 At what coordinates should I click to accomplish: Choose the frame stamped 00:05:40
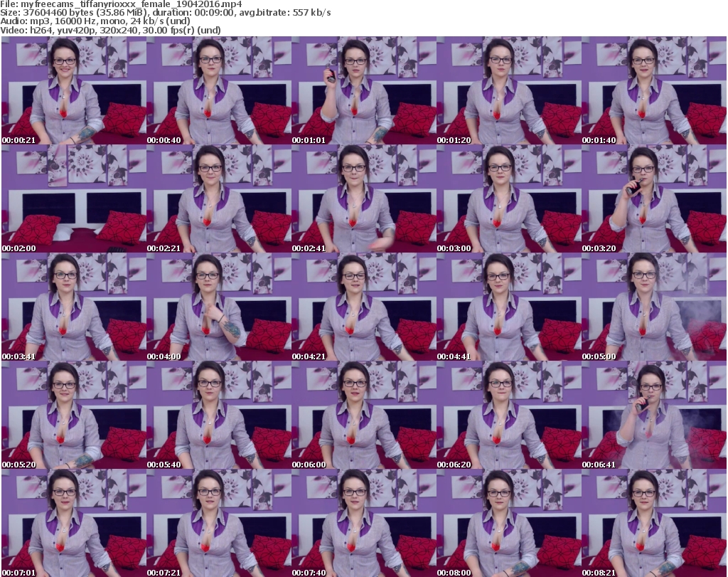pyautogui.click(x=219, y=415)
